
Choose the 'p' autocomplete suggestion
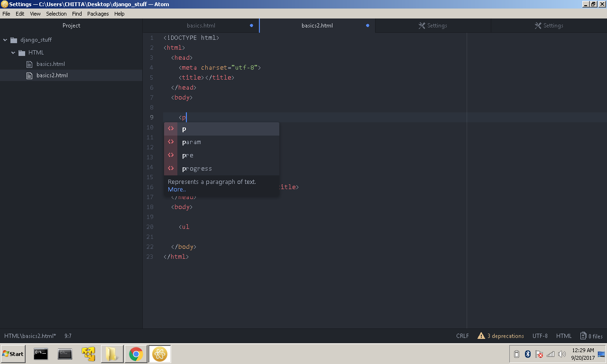click(x=221, y=129)
